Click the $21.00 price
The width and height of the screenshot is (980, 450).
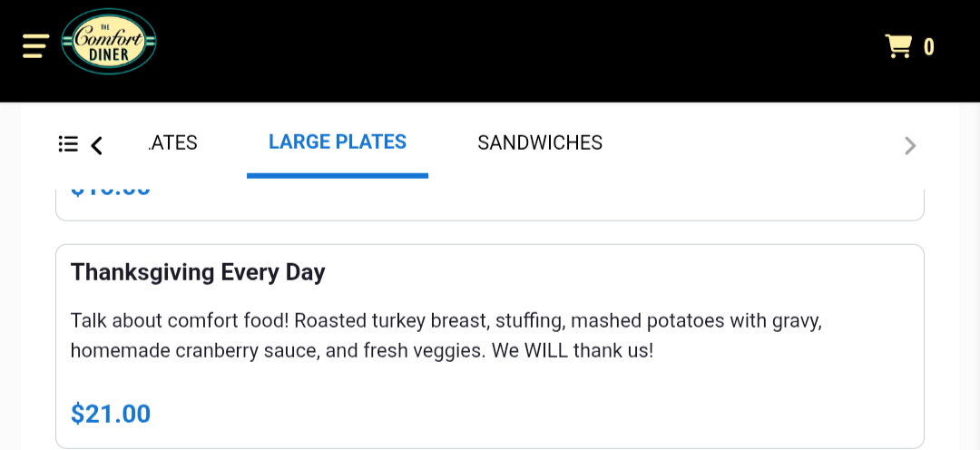tap(111, 414)
